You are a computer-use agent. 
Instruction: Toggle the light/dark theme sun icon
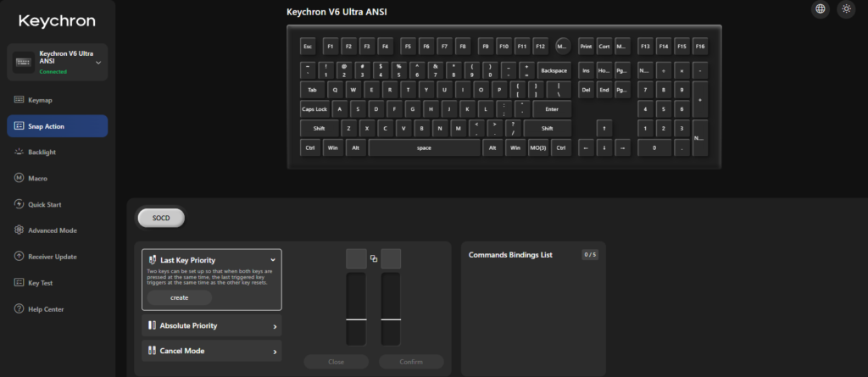pyautogui.click(x=846, y=8)
